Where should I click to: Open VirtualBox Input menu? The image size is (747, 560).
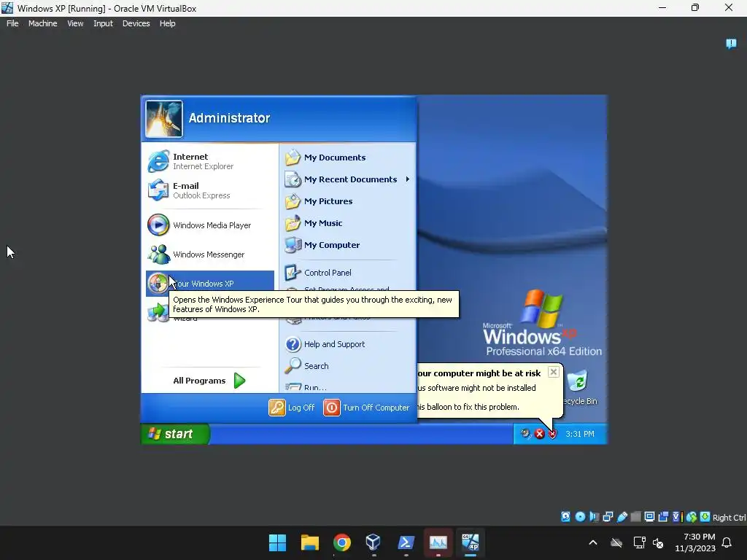point(103,23)
